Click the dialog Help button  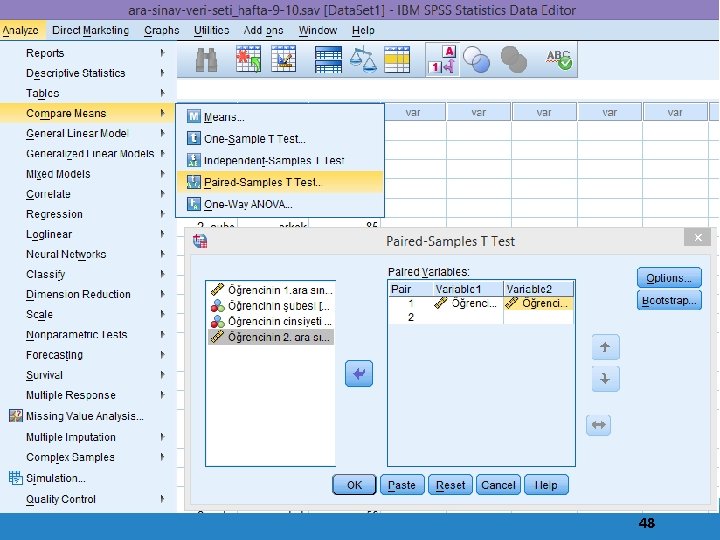tap(546, 485)
